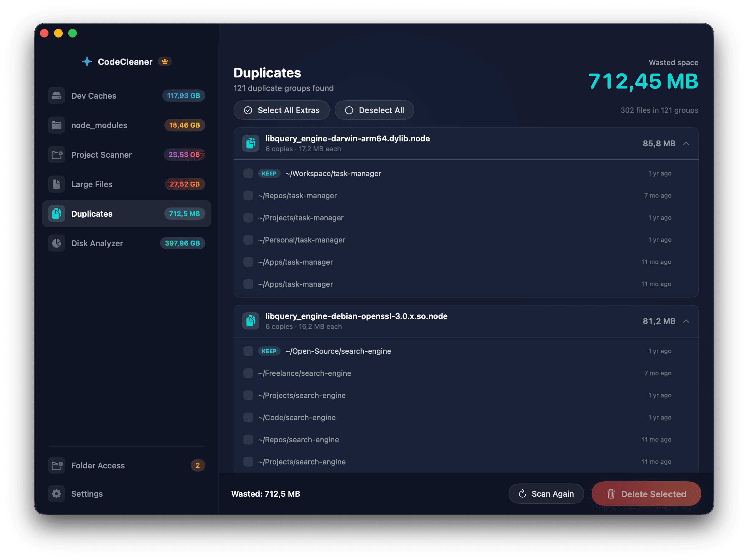Check the KEEP entry for ~/Workspace/task-manager

tap(248, 173)
